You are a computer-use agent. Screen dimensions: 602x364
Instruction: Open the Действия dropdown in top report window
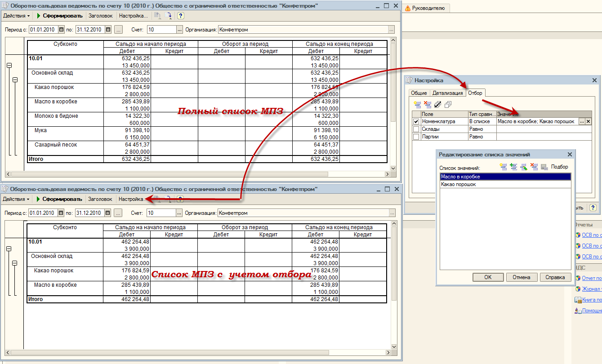[16, 16]
